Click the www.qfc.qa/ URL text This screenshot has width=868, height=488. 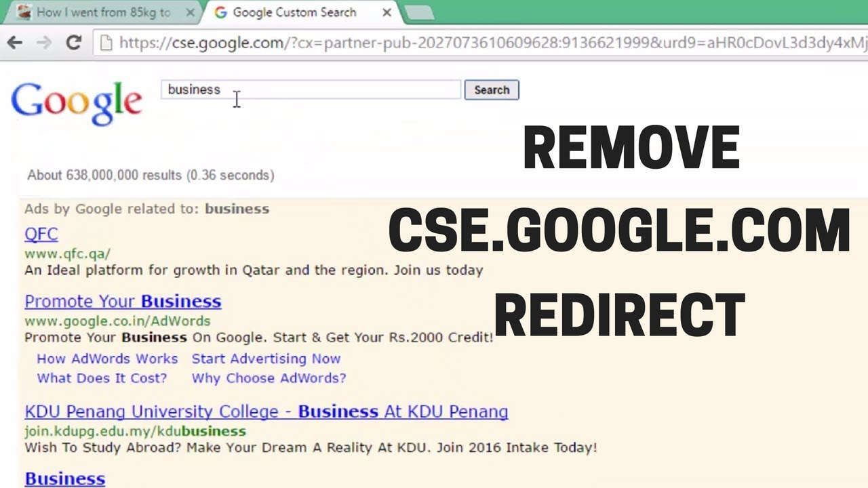point(67,253)
